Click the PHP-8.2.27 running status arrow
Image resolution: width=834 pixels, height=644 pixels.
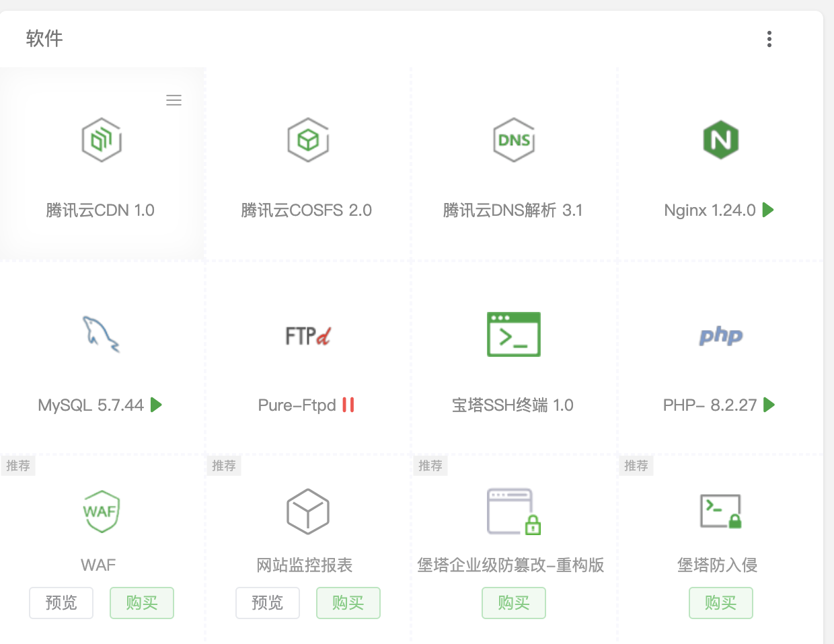[770, 405]
